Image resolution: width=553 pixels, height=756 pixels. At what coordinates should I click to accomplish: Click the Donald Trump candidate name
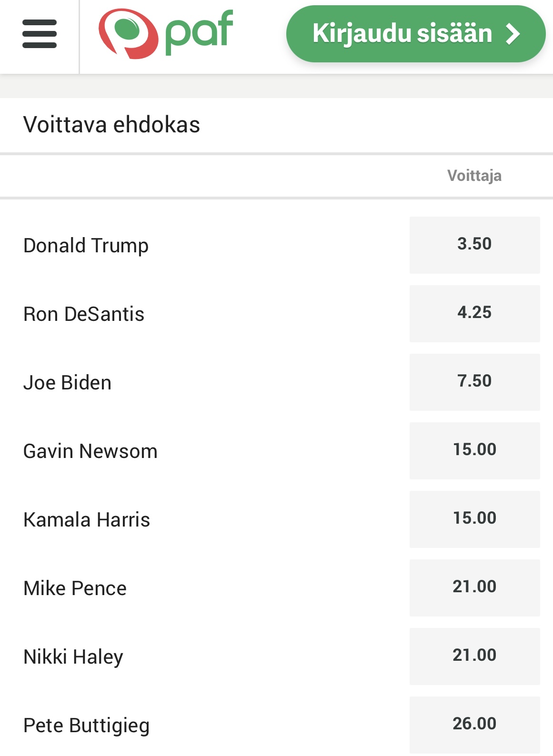pyautogui.click(x=86, y=246)
